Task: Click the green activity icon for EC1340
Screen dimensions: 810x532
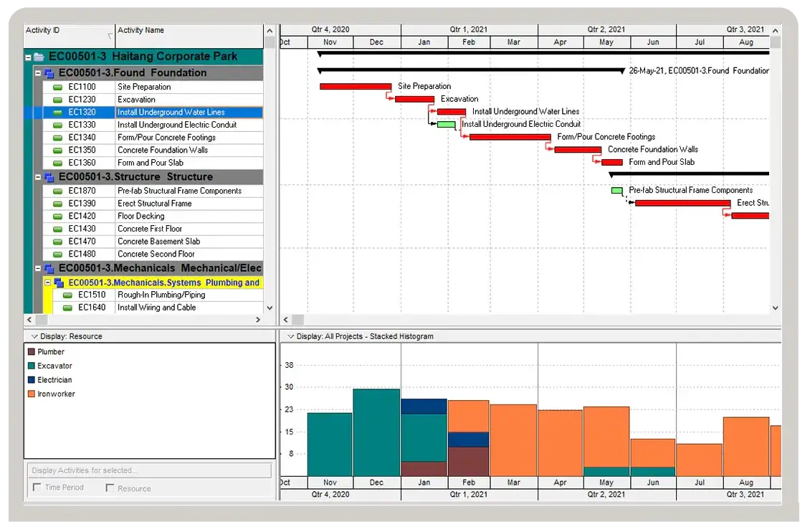Action: (58, 138)
